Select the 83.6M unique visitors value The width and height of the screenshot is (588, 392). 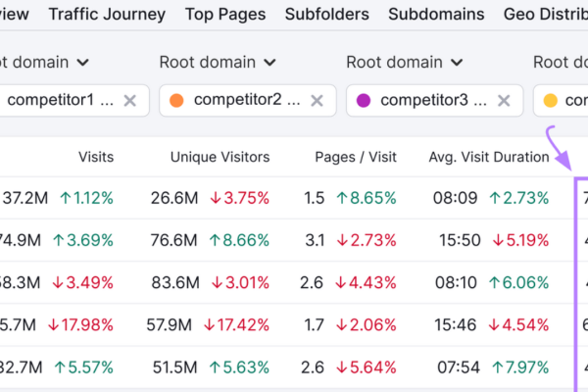click(x=175, y=283)
